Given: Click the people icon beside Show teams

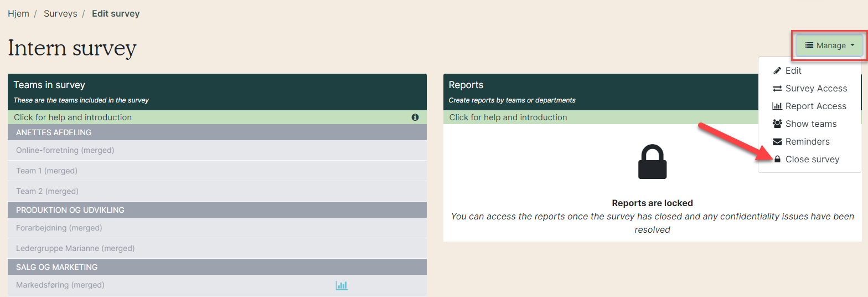Looking at the screenshot, I should tap(777, 124).
